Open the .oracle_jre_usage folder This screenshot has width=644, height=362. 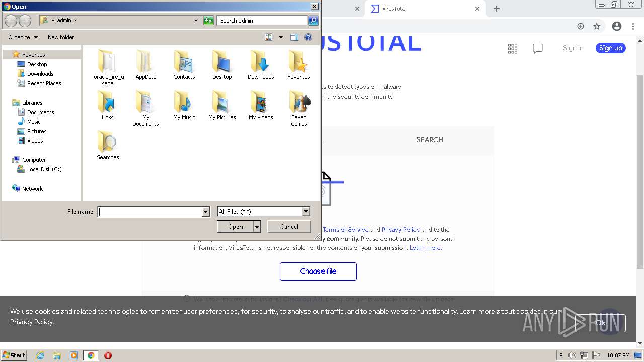tap(108, 67)
